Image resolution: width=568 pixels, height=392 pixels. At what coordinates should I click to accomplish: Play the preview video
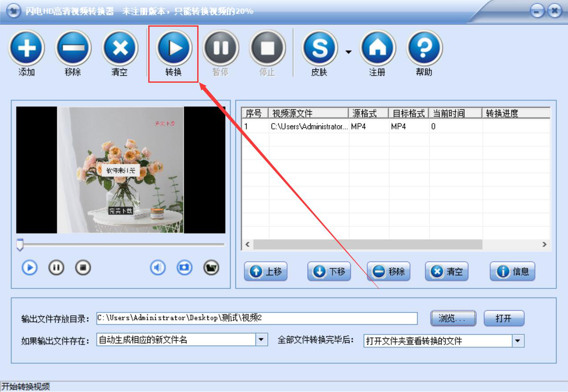29,267
